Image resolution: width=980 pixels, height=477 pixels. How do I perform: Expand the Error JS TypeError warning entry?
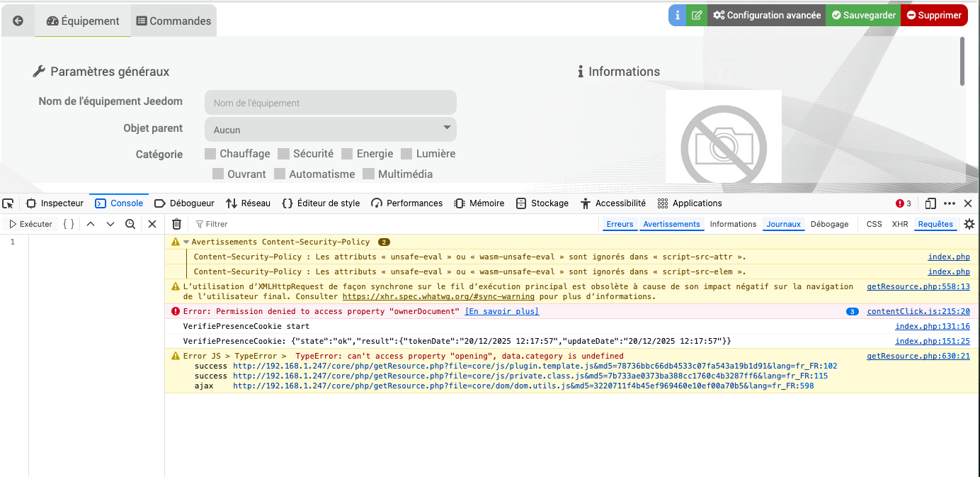click(176, 356)
